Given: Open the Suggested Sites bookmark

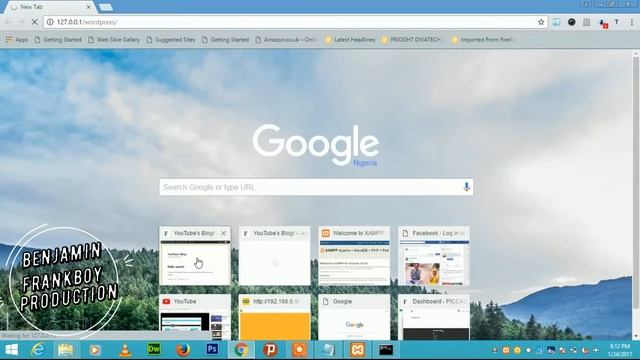Looking at the screenshot, I should point(171,40).
